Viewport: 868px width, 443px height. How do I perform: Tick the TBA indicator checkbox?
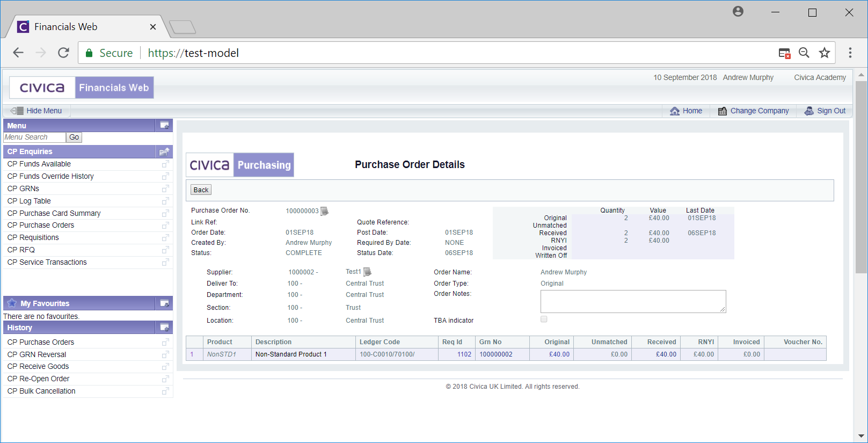click(x=544, y=319)
